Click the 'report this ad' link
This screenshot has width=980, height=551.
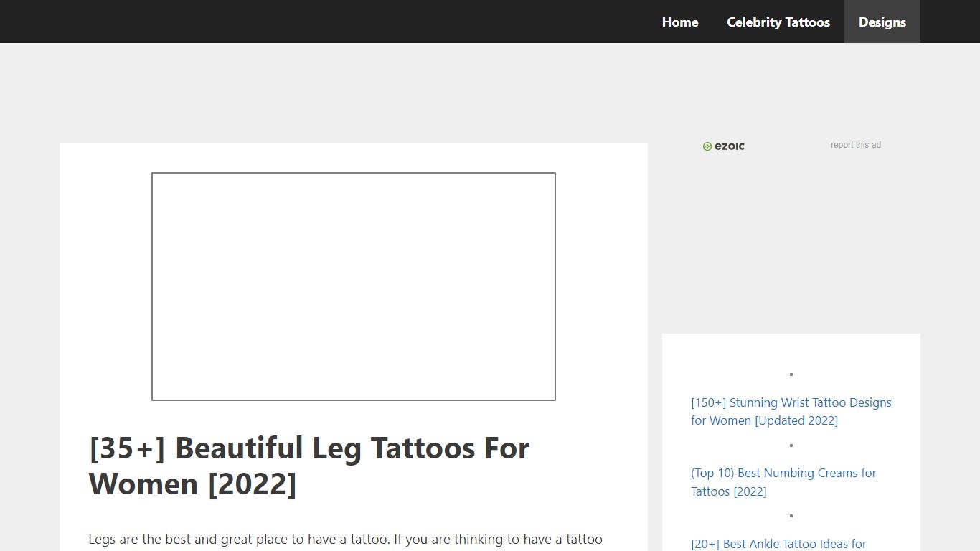856,145
